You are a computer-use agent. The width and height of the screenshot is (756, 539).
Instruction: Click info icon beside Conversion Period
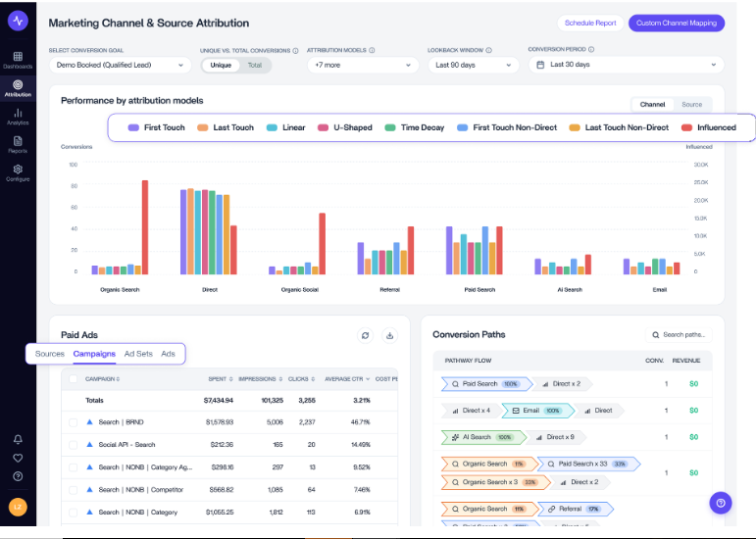tap(591, 49)
